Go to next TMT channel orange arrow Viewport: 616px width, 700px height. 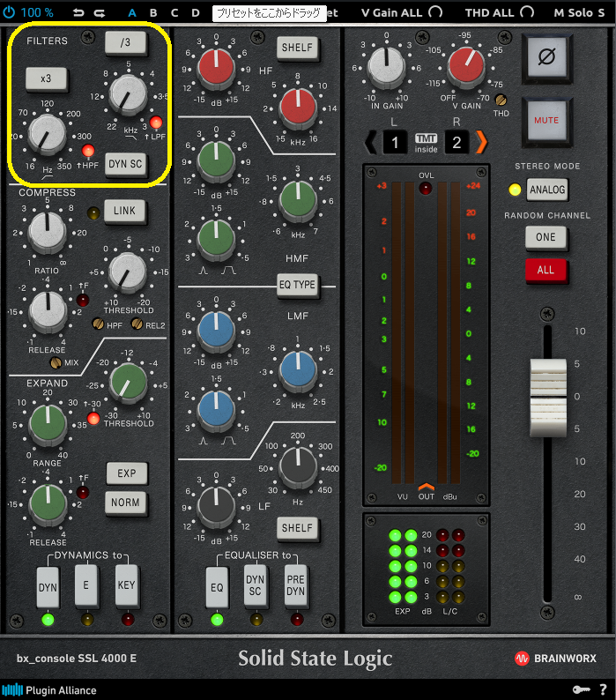482,143
